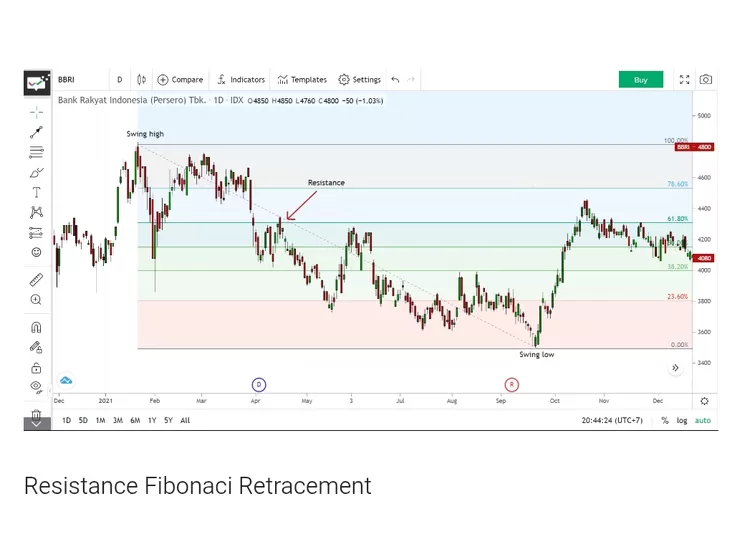The height and width of the screenshot is (542, 750).
Task: Select the All time range
Action: (185, 420)
